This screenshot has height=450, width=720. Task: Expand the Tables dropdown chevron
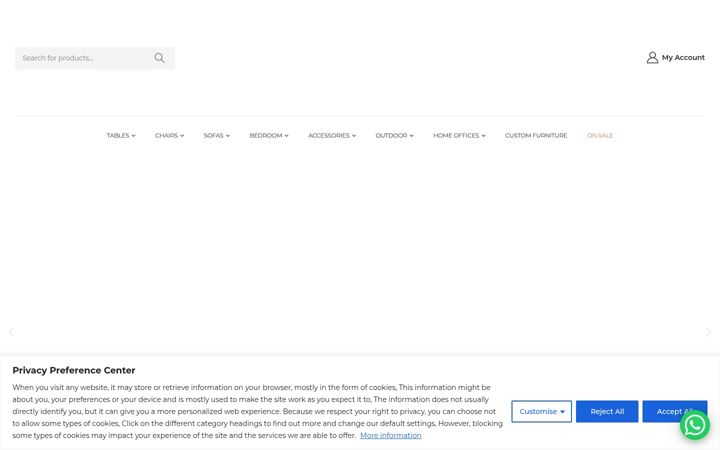(133, 136)
